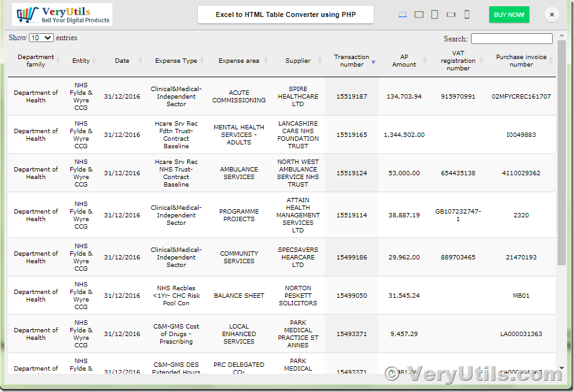This screenshot has height=392, width=574.
Task: Select invoice number MB01
Action: tap(521, 296)
